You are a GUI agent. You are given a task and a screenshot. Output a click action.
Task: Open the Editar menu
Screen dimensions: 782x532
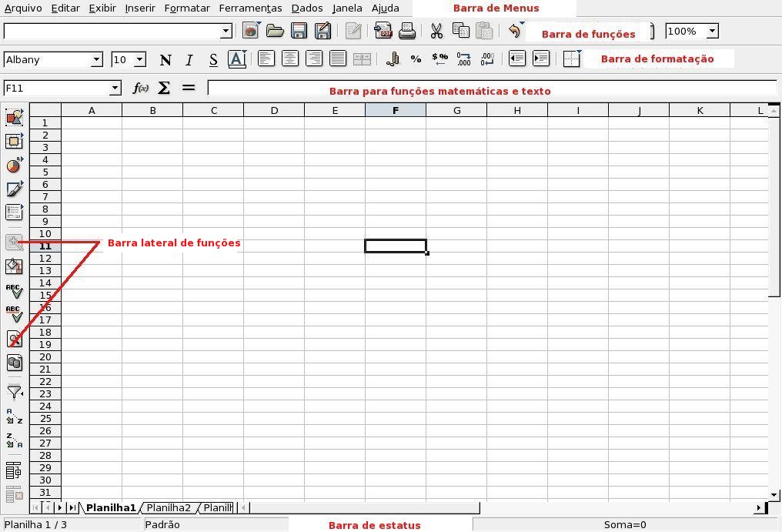click(65, 8)
